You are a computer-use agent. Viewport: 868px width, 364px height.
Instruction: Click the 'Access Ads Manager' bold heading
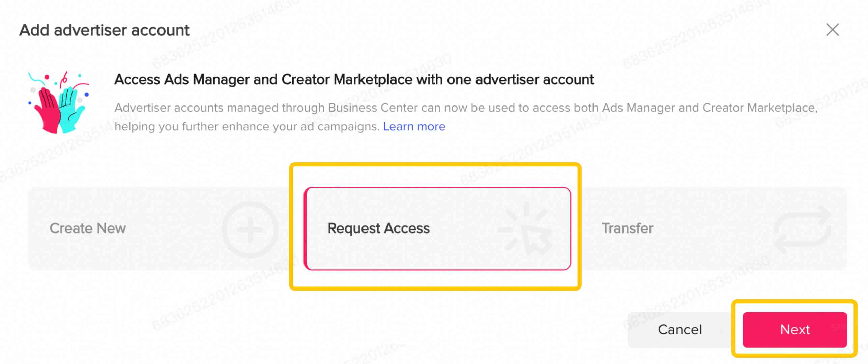[x=354, y=80]
